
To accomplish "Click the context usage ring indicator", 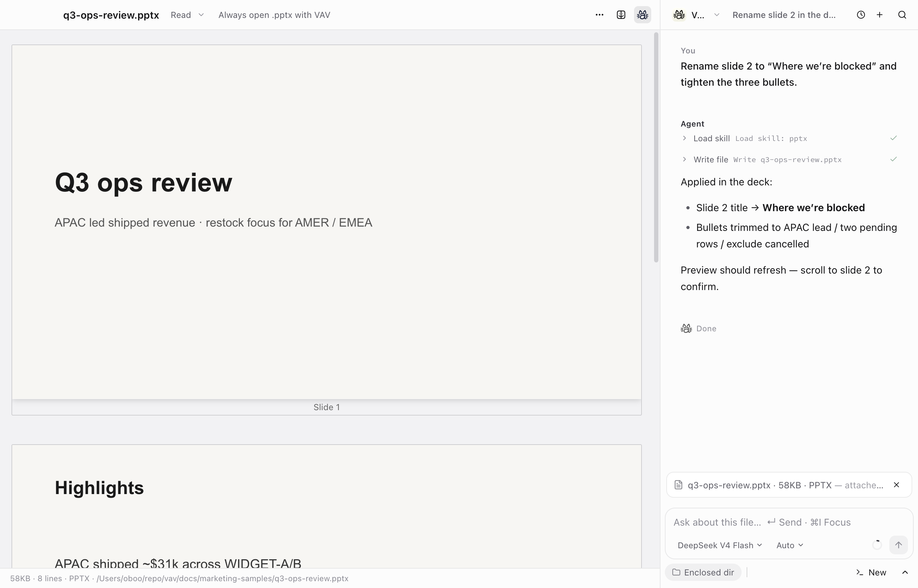I will 877,545.
